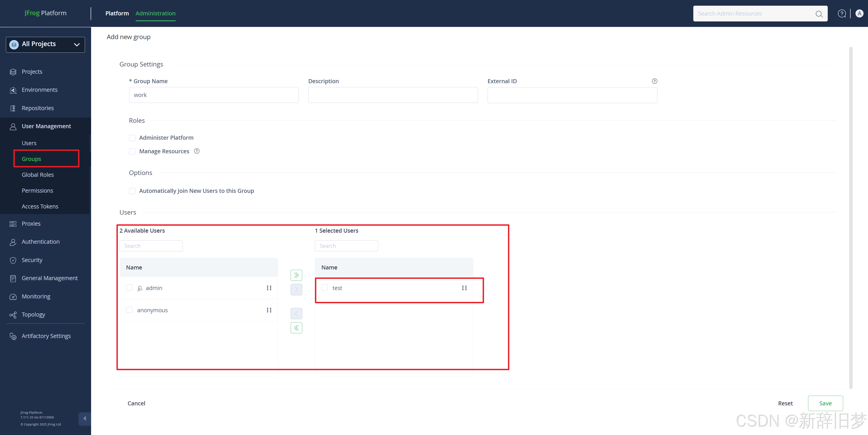This screenshot has width=868, height=435.
Task: Check Automatically Join New Users option
Action: pyautogui.click(x=132, y=191)
